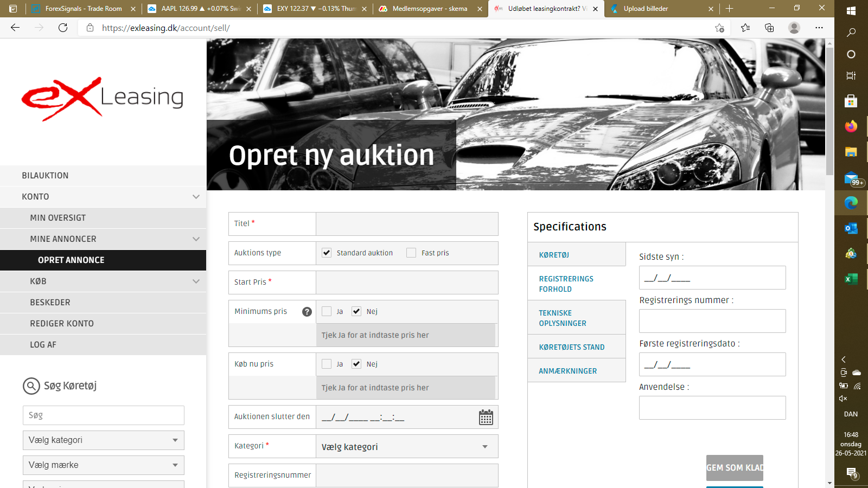Viewport: 868px width, 488px height.
Task: Click the Gem som kladde button
Action: (735, 467)
